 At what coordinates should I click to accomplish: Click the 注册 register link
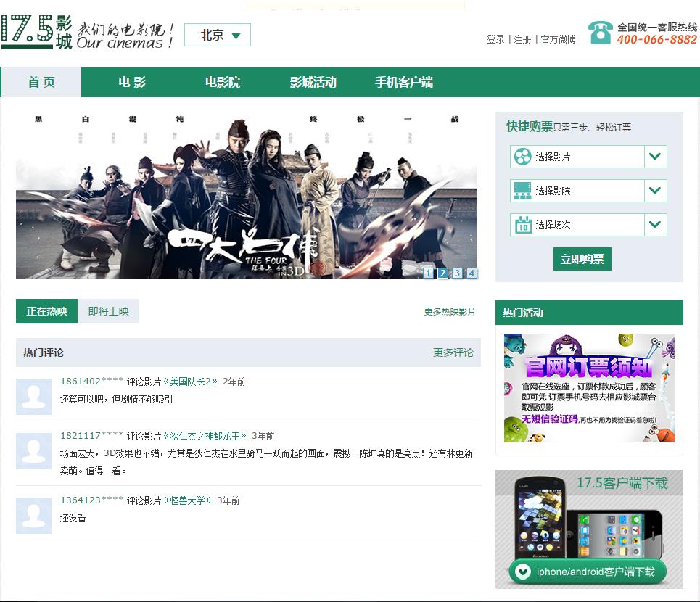[522, 39]
